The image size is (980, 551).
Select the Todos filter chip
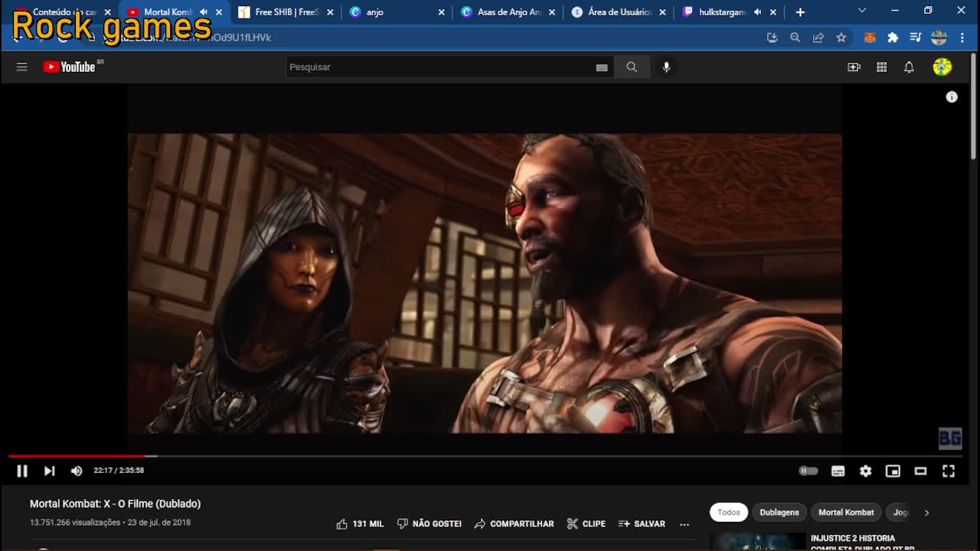coord(729,512)
